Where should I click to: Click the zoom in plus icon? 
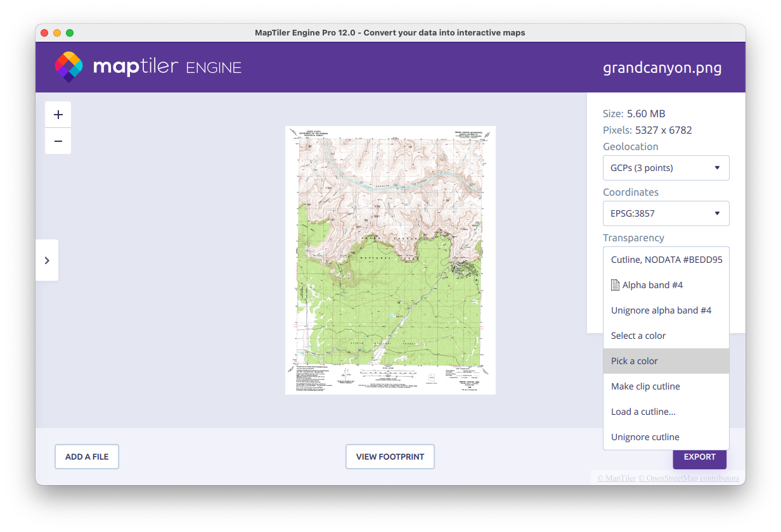pos(58,115)
